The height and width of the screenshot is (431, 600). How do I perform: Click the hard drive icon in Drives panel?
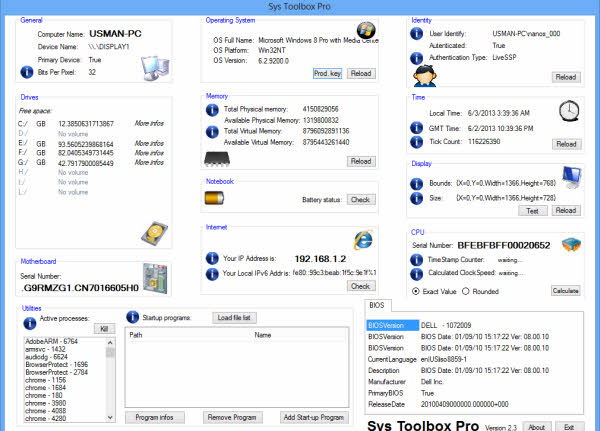[154, 233]
